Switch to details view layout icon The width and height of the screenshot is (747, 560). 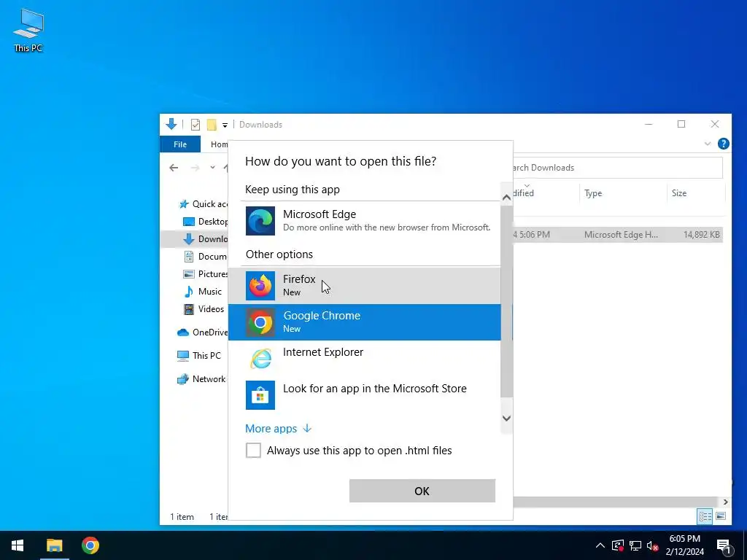(705, 516)
